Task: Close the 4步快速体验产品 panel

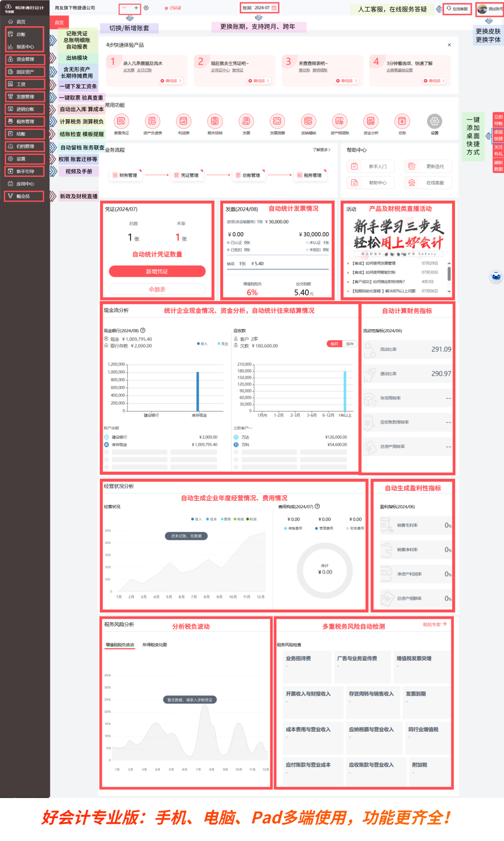Action: click(449, 45)
